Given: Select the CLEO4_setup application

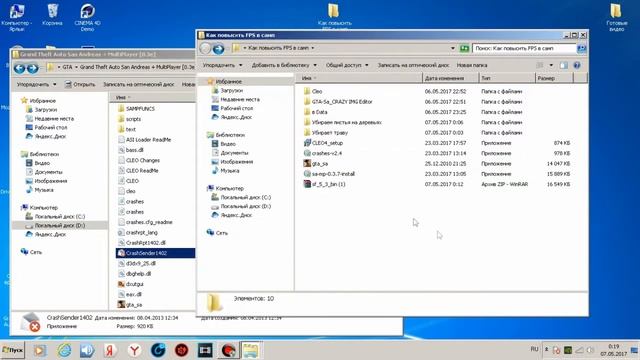Looking at the screenshot, I should [x=323, y=143].
